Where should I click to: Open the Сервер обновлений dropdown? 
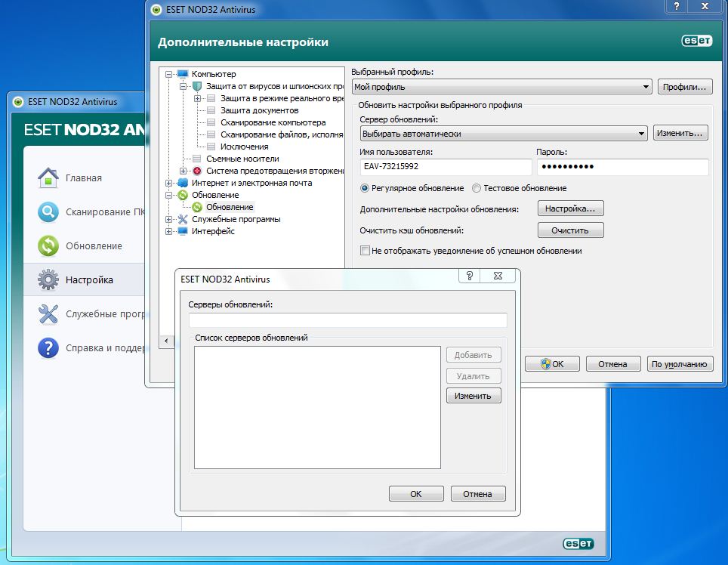[504, 134]
